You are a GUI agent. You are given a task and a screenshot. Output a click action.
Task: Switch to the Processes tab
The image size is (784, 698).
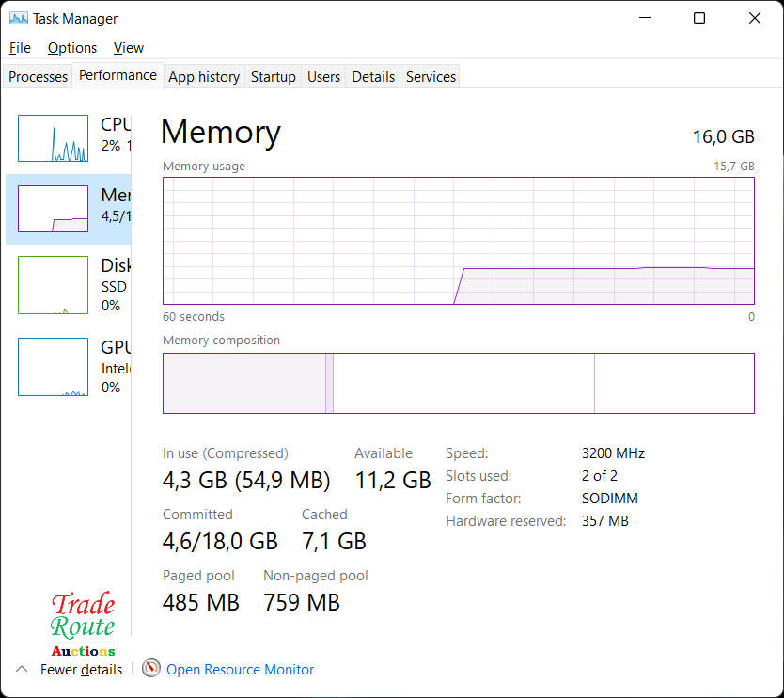pyautogui.click(x=39, y=77)
